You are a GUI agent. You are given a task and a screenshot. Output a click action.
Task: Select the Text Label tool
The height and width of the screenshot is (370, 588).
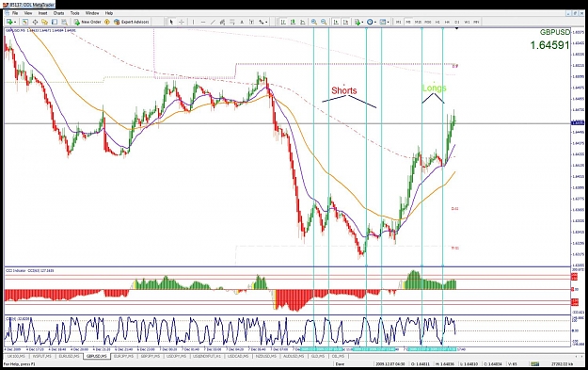(x=251, y=23)
